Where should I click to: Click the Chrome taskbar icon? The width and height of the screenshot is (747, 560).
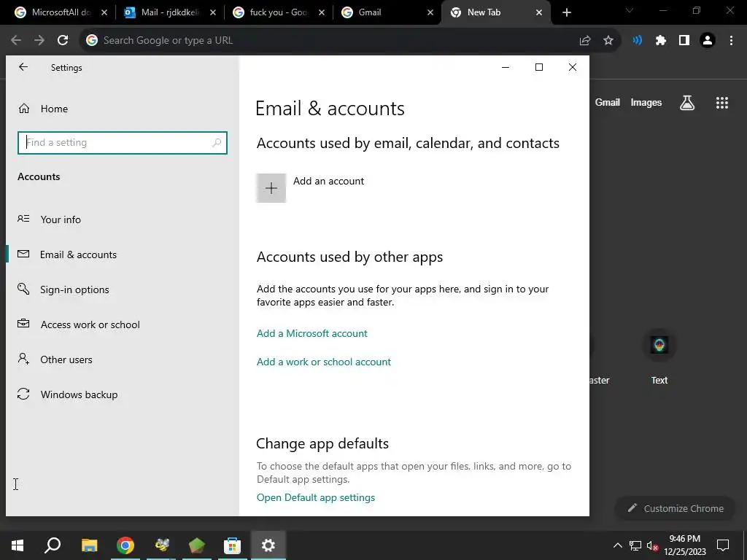pos(125,545)
